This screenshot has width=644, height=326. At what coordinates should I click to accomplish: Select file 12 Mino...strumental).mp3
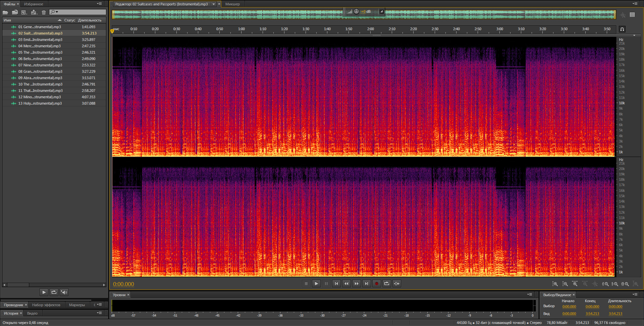coord(54,97)
